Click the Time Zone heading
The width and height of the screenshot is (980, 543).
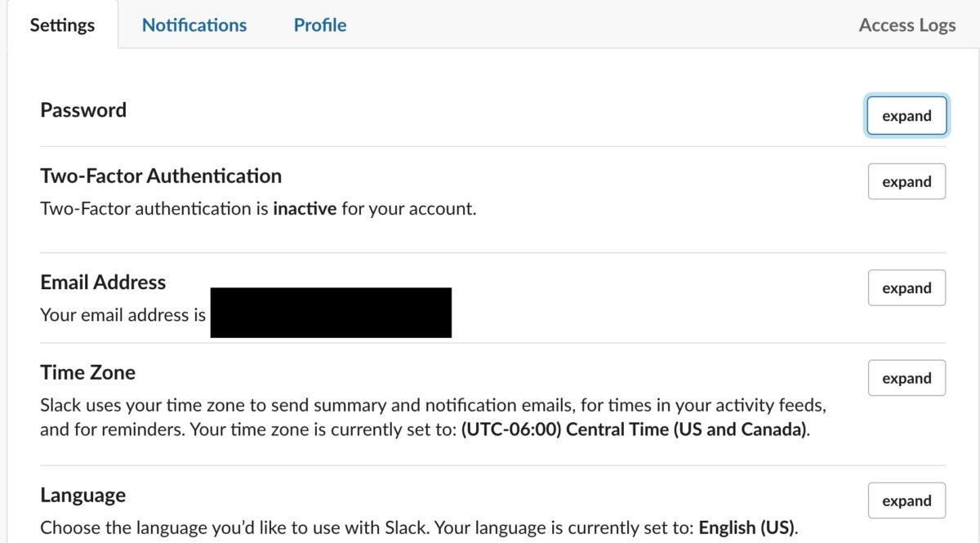pyautogui.click(x=88, y=372)
